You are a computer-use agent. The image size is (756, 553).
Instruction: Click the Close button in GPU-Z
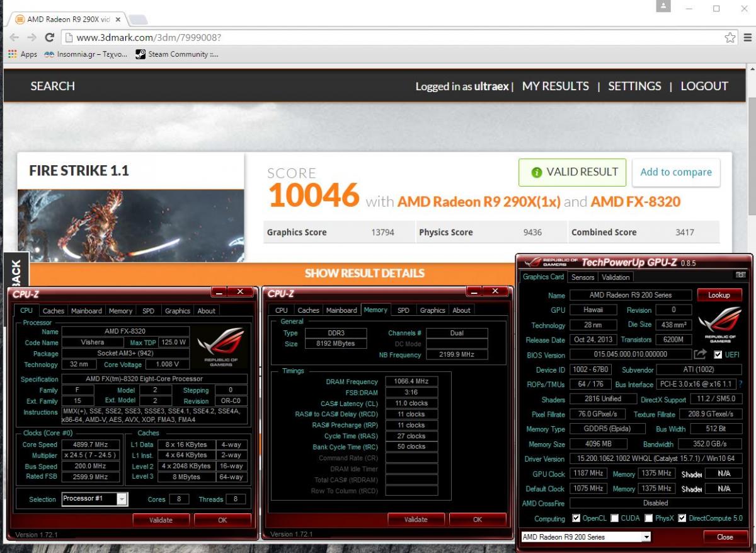[725, 537]
